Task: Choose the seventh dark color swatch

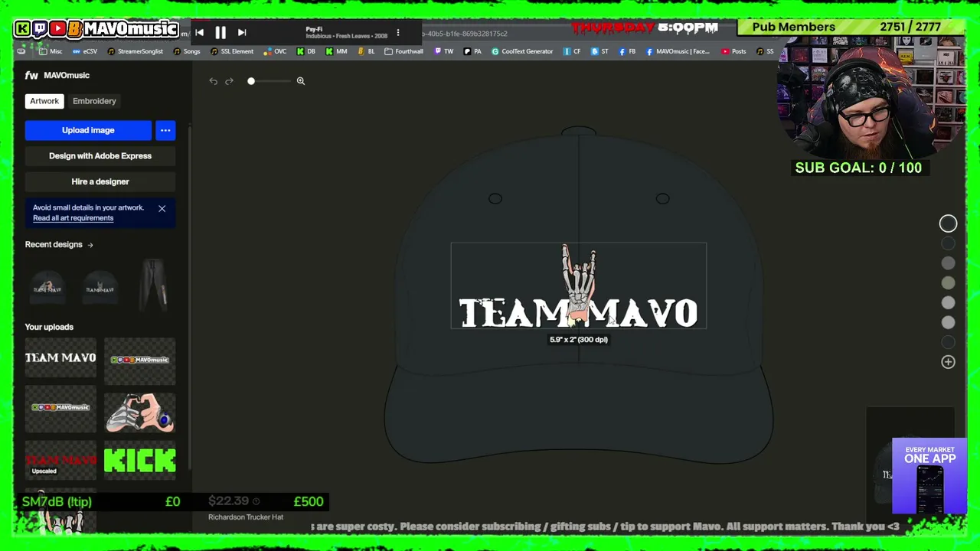Action: pos(948,343)
